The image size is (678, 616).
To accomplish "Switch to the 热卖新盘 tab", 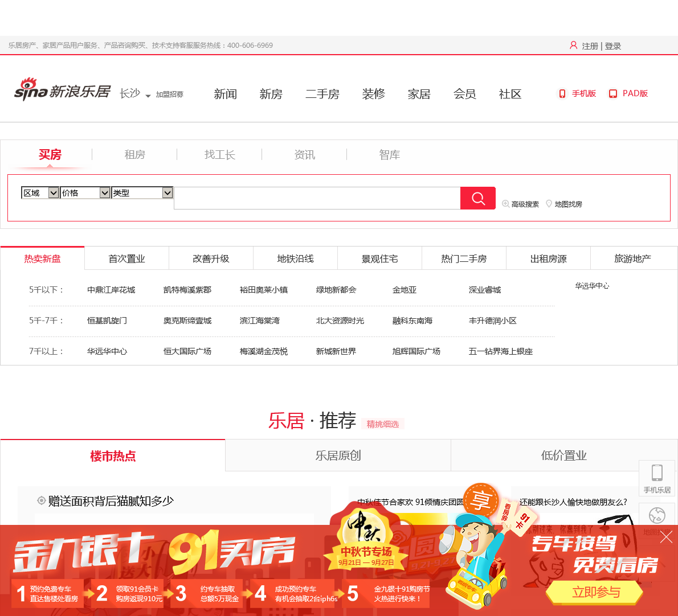I will [42, 258].
